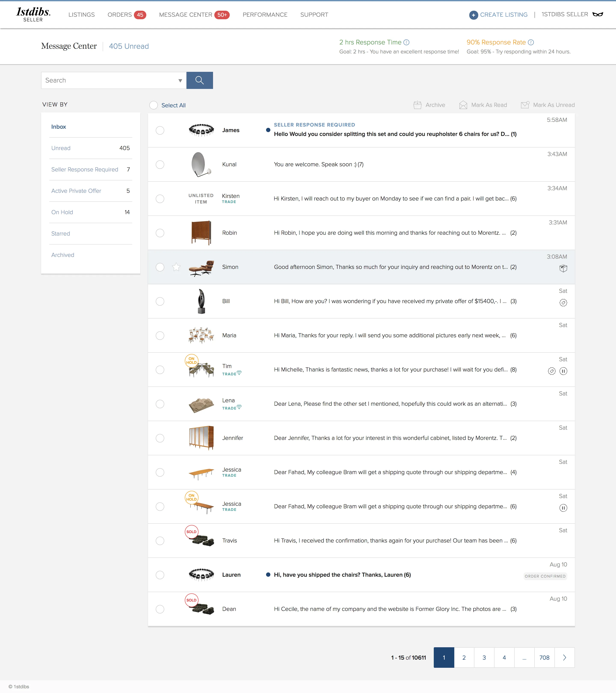Click the magnifying glass search button

pos(200,80)
